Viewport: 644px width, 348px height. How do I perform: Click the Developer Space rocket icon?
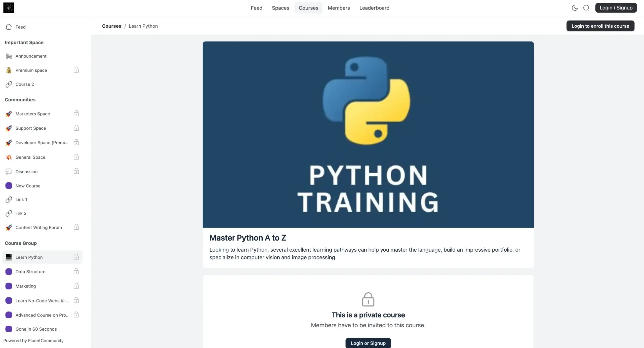9,143
